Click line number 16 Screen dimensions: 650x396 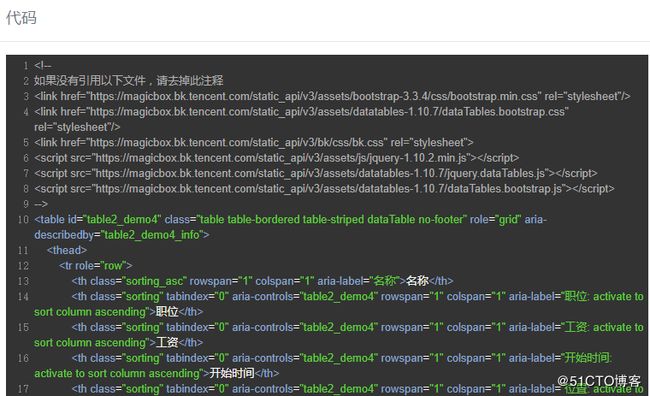point(23,357)
